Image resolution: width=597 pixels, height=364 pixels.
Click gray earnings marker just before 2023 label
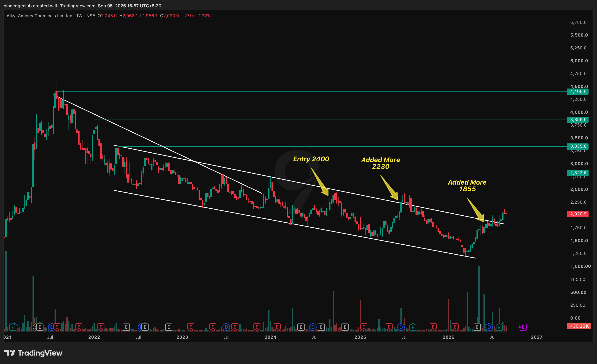click(169, 327)
